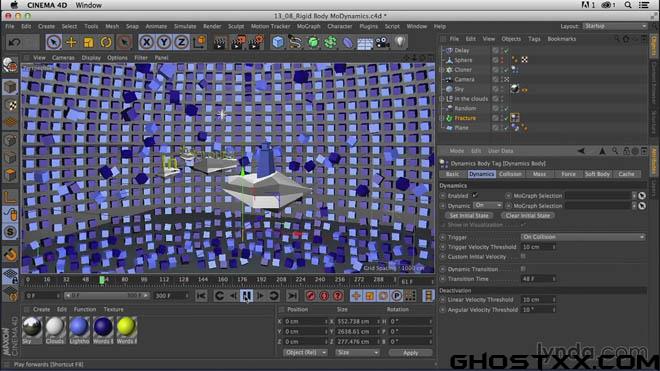Toggle the Enabled checkbox in Dynamics
This screenshot has width=660, height=371.
(475, 195)
